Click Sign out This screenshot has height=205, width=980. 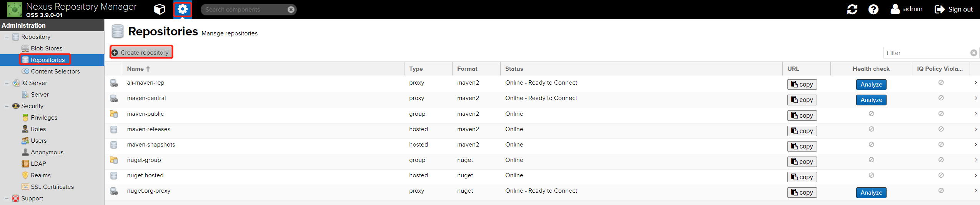(953, 9)
